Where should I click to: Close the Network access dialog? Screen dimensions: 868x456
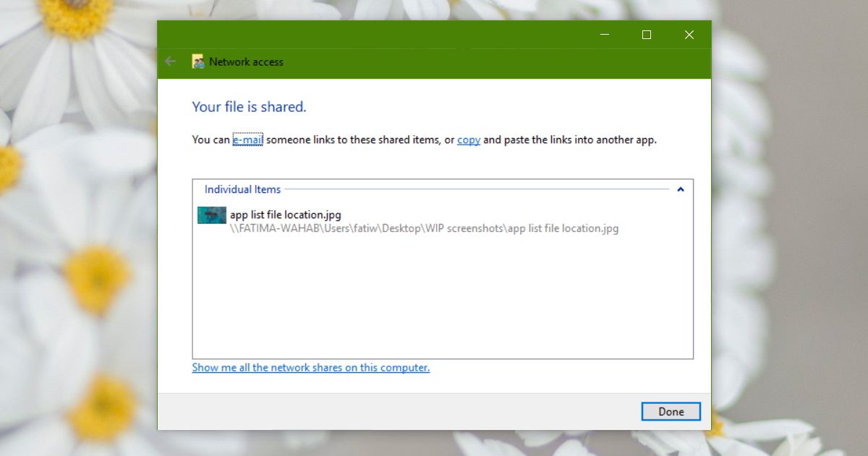[x=689, y=35]
